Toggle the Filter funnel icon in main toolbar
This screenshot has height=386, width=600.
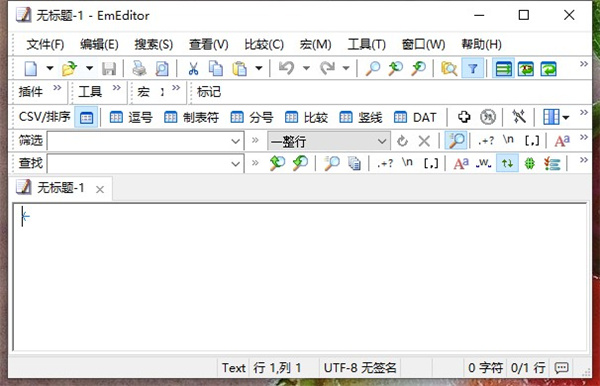pyautogui.click(x=473, y=69)
